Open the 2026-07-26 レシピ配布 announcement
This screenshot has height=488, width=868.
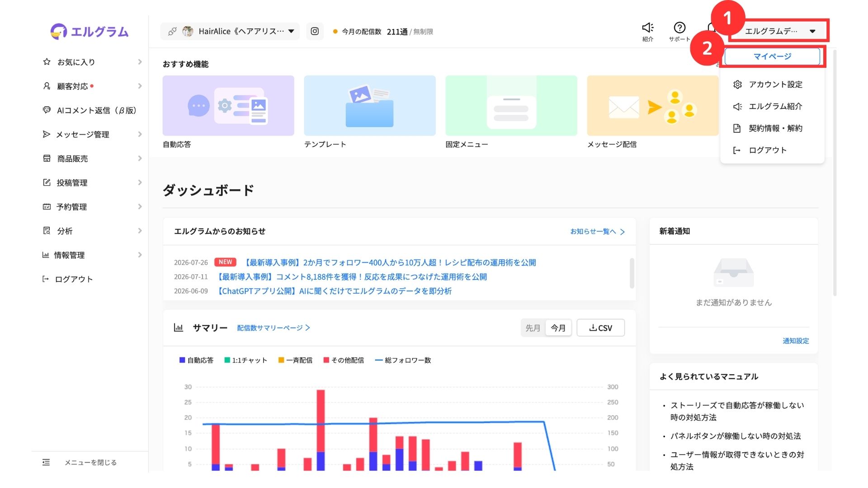pyautogui.click(x=390, y=263)
